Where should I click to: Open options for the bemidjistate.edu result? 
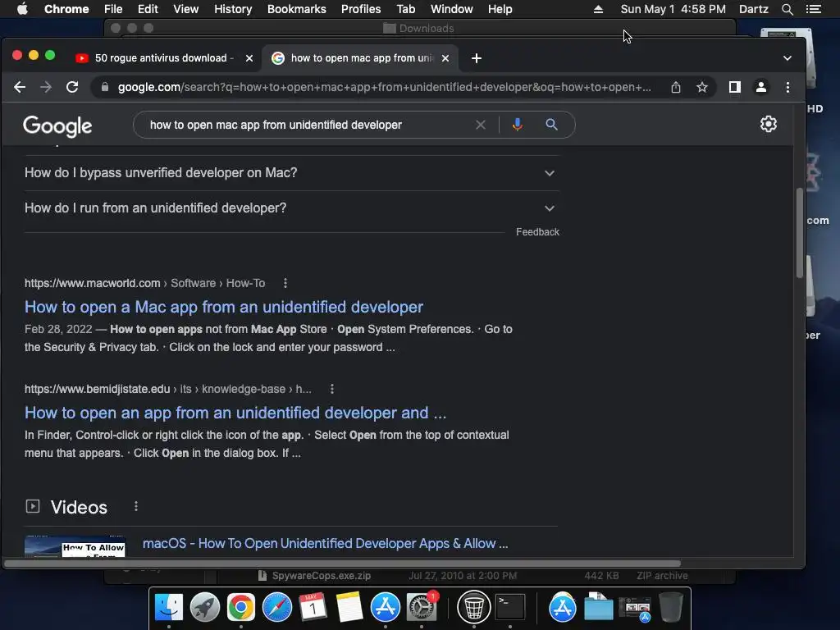(332, 389)
